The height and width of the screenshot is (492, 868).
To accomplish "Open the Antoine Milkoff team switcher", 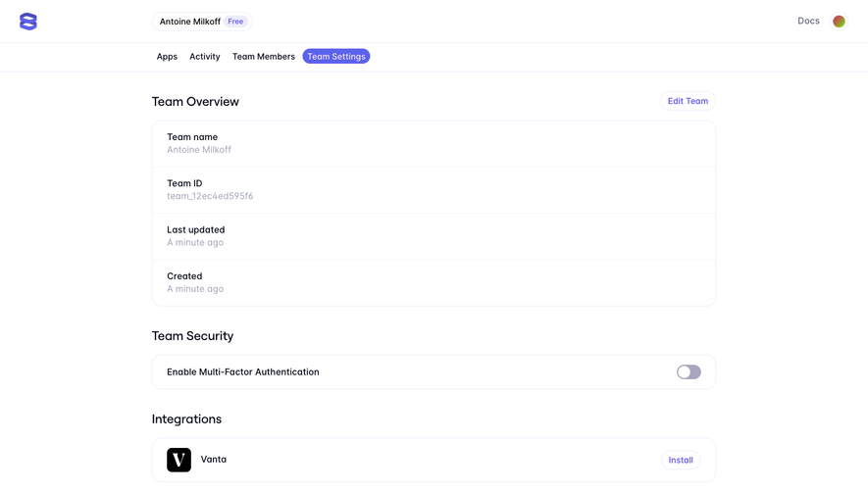I will pyautogui.click(x=202, y=22).
